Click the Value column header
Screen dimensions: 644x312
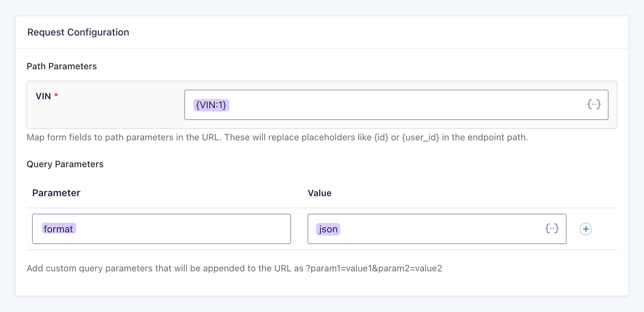[319, 193]
